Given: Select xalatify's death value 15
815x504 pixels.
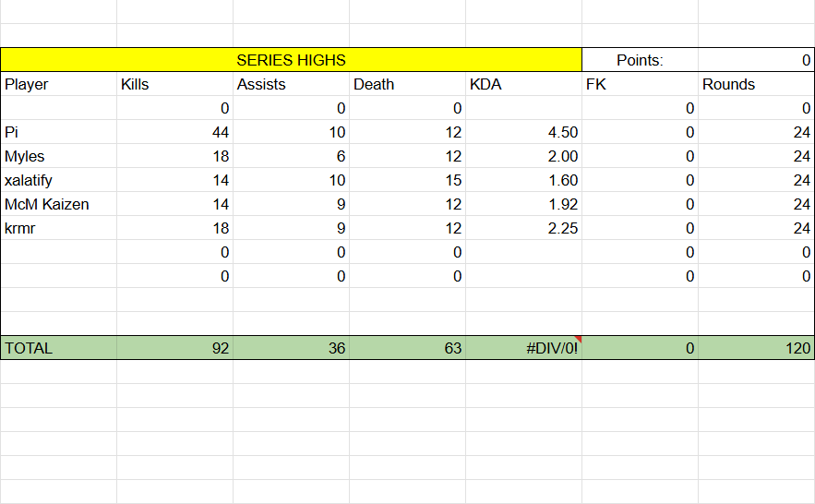Looking at the screenshot, I should (408, 180).
